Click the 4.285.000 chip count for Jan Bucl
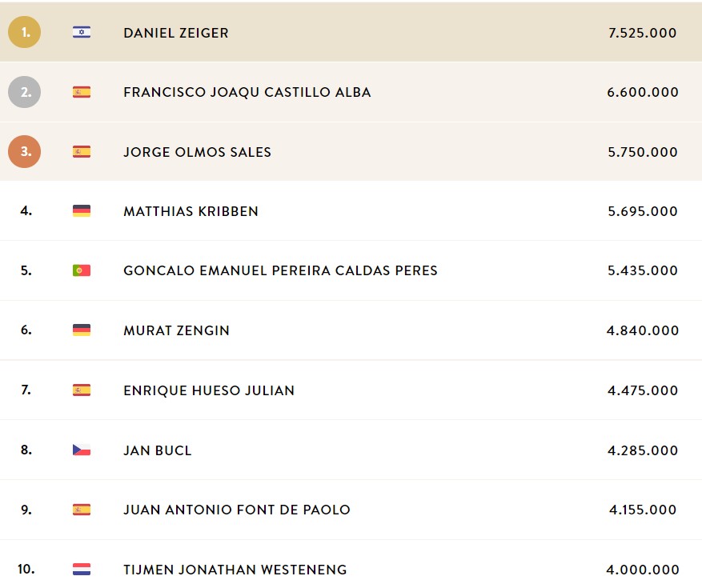 pos(643,450)
